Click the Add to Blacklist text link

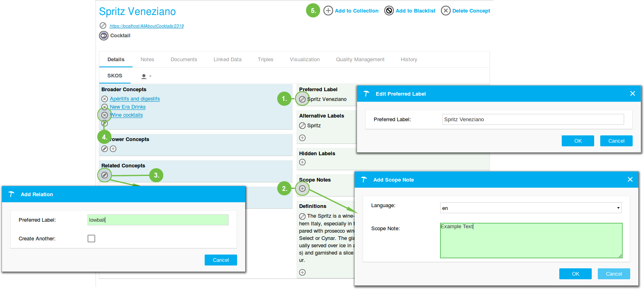(415, 11)
